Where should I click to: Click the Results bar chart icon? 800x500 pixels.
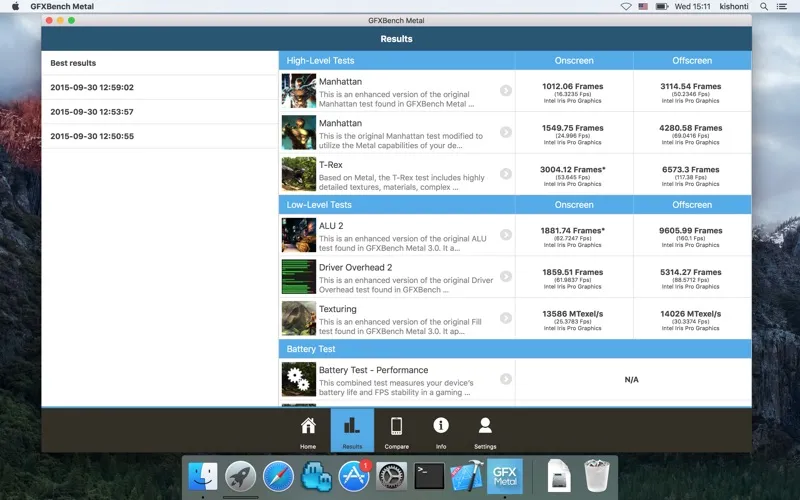pos(352,427)
